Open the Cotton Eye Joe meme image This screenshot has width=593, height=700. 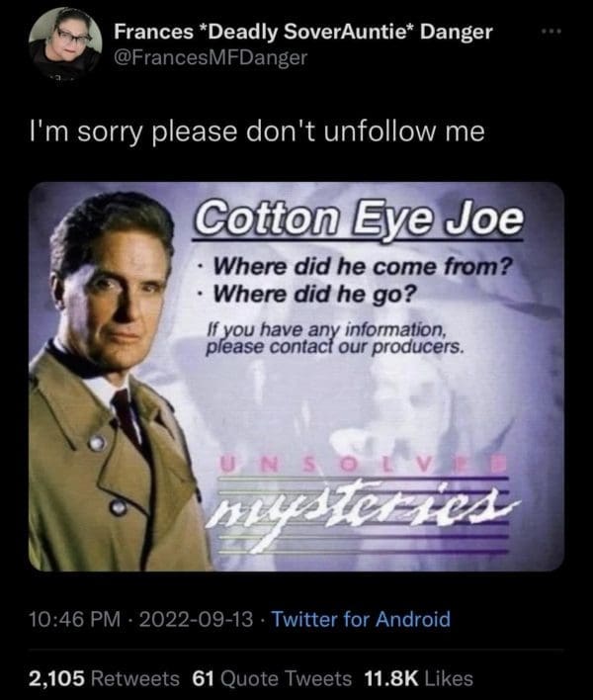pyautogui.click(x=296, y=377)
